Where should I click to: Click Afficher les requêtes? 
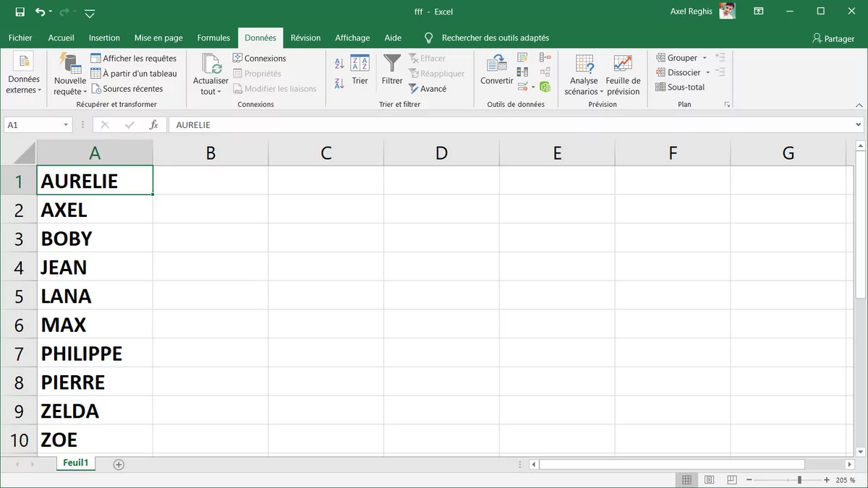click(133, 58)
